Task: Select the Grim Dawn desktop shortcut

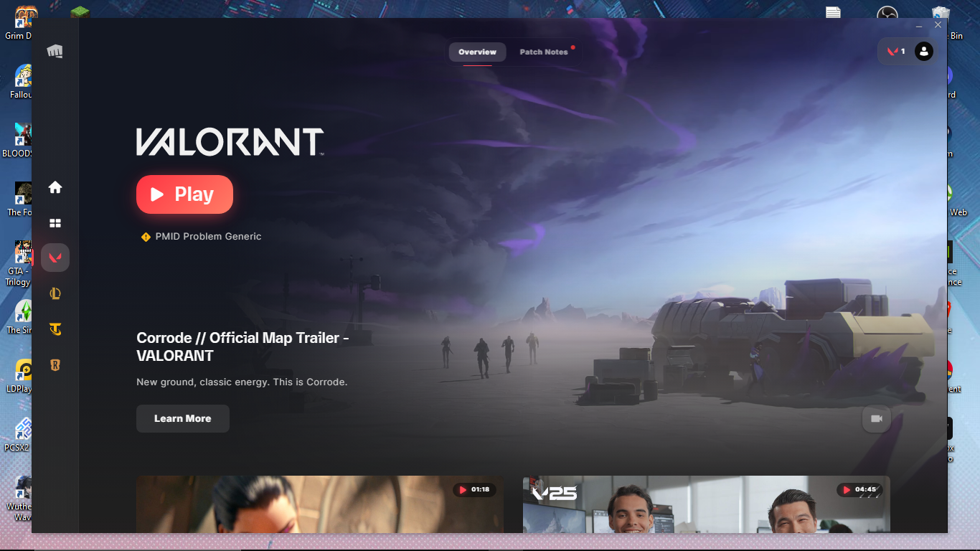Action: (x=17, y=23)
